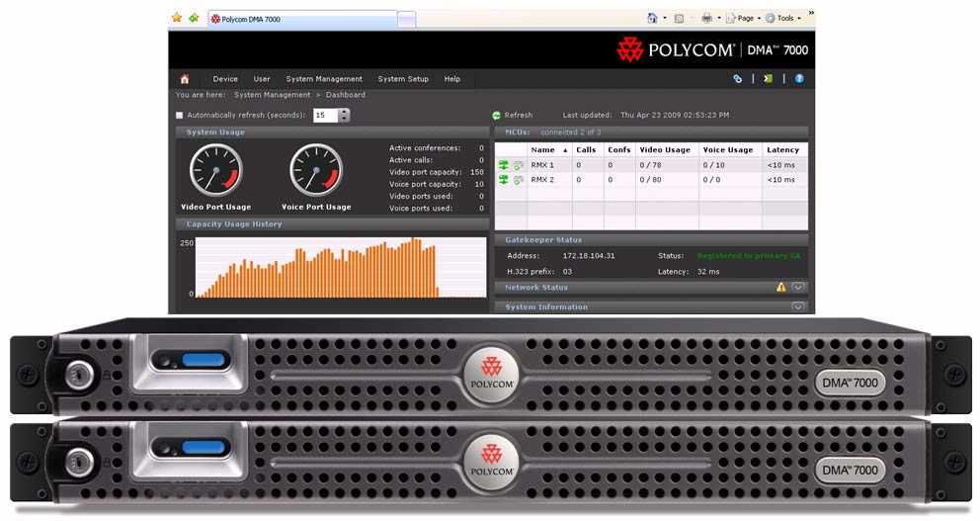Image resolution: width=980 pixels, height=521 pixels.
Task: Click the green Refresh icon
Action: [x=496, y=115]
